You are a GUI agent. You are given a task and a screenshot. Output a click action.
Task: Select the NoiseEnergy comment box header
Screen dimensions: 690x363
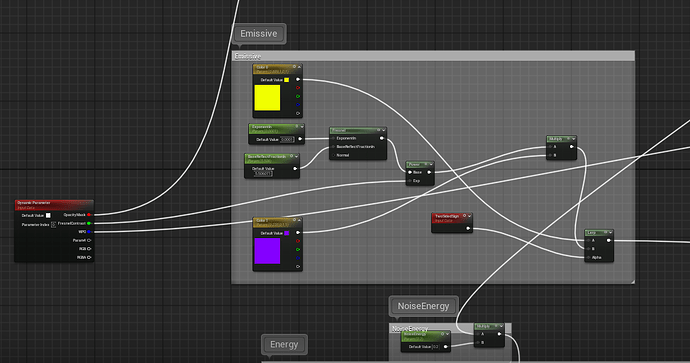[x=450, y=328]
